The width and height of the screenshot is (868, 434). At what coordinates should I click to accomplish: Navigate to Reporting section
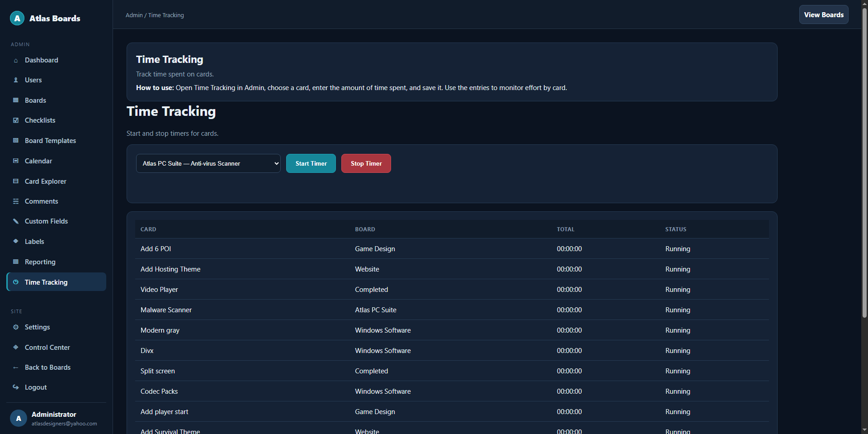pyautogui.click(x=57, y=262)
